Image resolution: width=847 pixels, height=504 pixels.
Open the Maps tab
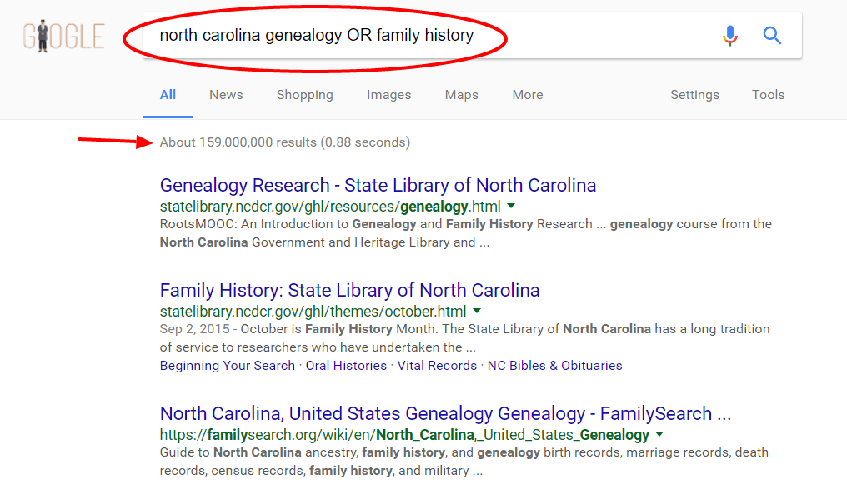pos(461,95)
